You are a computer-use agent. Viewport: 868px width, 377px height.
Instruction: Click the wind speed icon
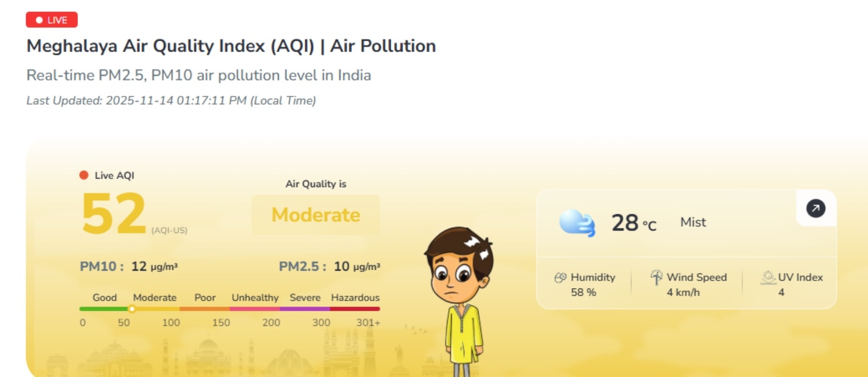click(656, 277)
